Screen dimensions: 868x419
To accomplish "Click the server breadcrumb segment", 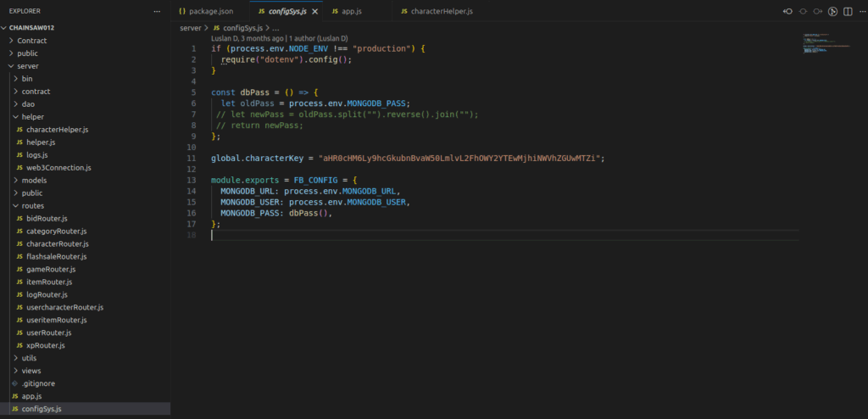I will click(191, 28).
